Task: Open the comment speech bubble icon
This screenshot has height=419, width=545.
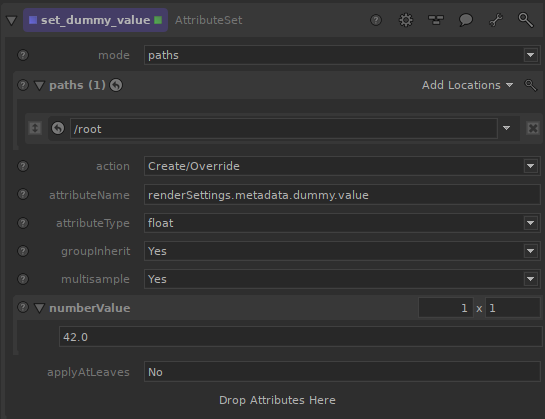Action: coord(466,20)
